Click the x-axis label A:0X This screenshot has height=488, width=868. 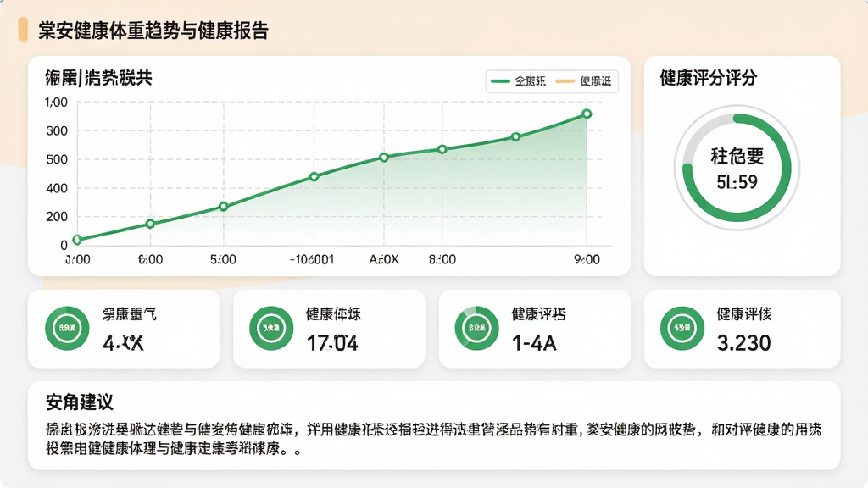tap(384, 259)
